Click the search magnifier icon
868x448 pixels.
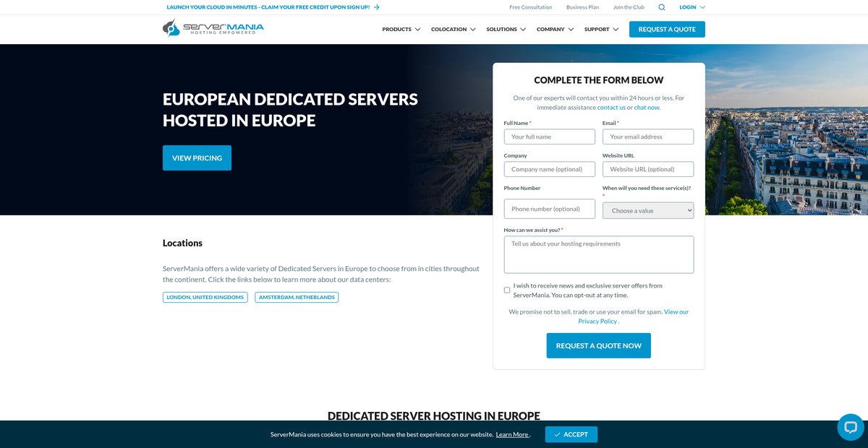point(661,7)
